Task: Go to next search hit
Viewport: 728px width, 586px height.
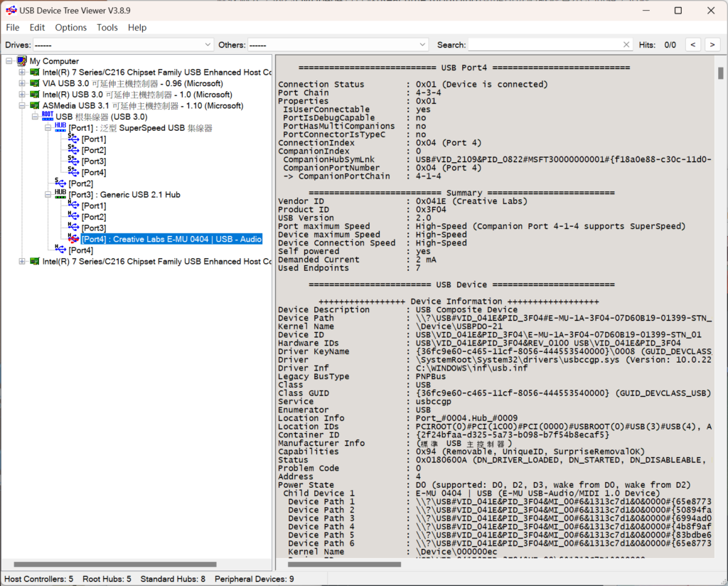Action: tap(712, 45)
